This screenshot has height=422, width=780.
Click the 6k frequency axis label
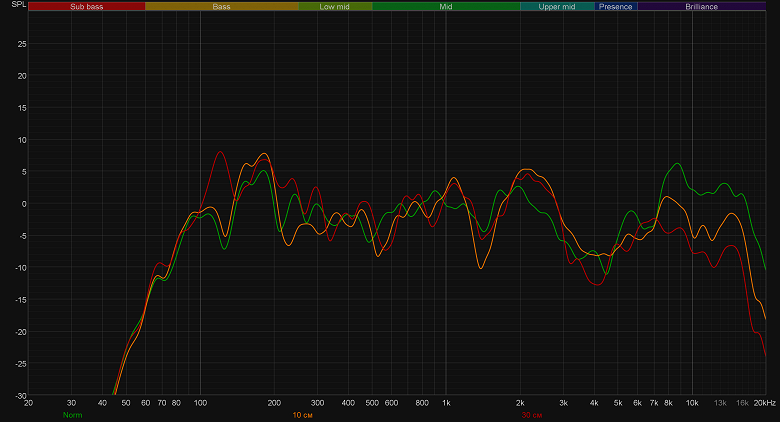pyautogui.click(x=637, y=403)
